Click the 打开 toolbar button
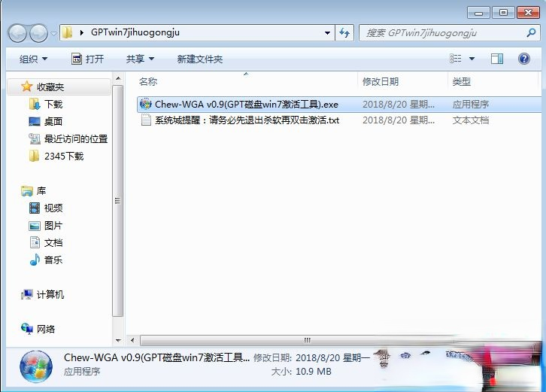This screenshot has height=392, width=546. point(87,59)
